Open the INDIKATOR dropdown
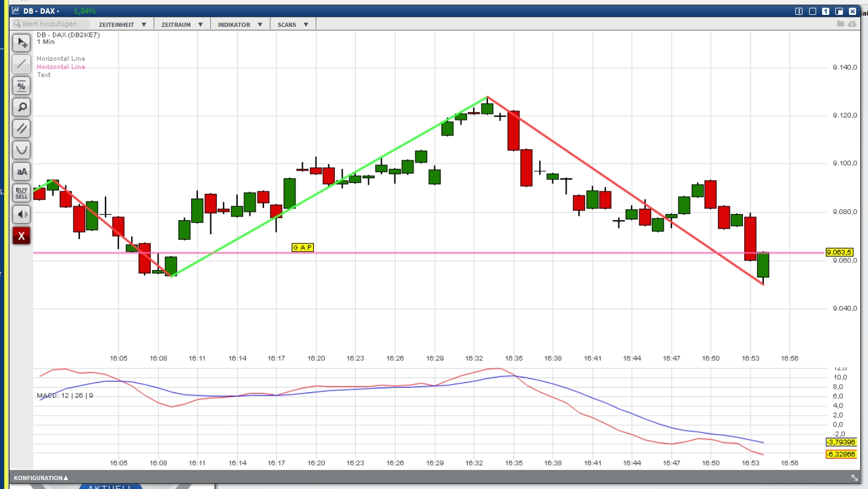 pyautogui.click(x=239, y=24)
